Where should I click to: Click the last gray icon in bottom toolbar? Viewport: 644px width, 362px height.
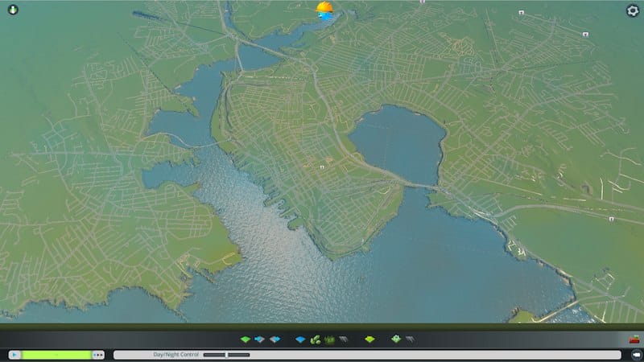410,339
